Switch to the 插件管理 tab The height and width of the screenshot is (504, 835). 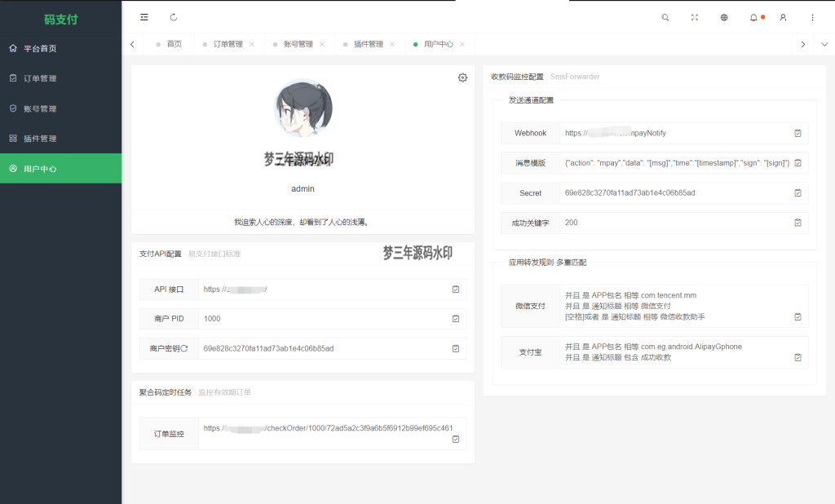click(369, 44)
